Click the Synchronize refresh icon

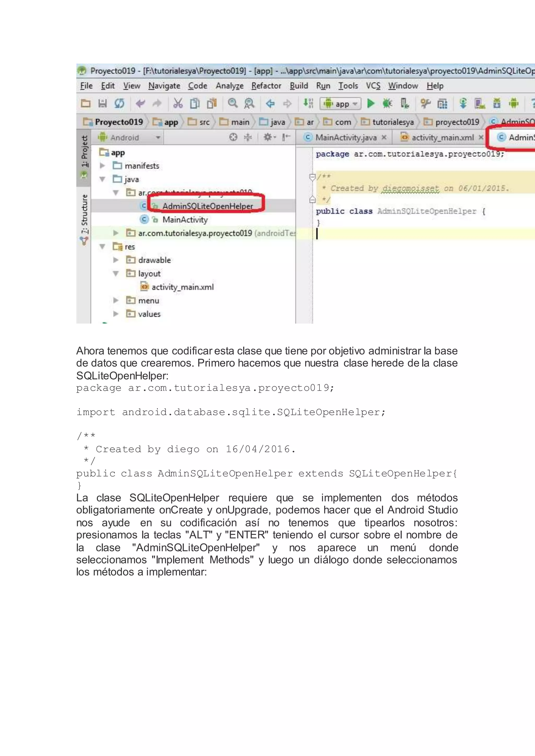(x=119, y=104)
